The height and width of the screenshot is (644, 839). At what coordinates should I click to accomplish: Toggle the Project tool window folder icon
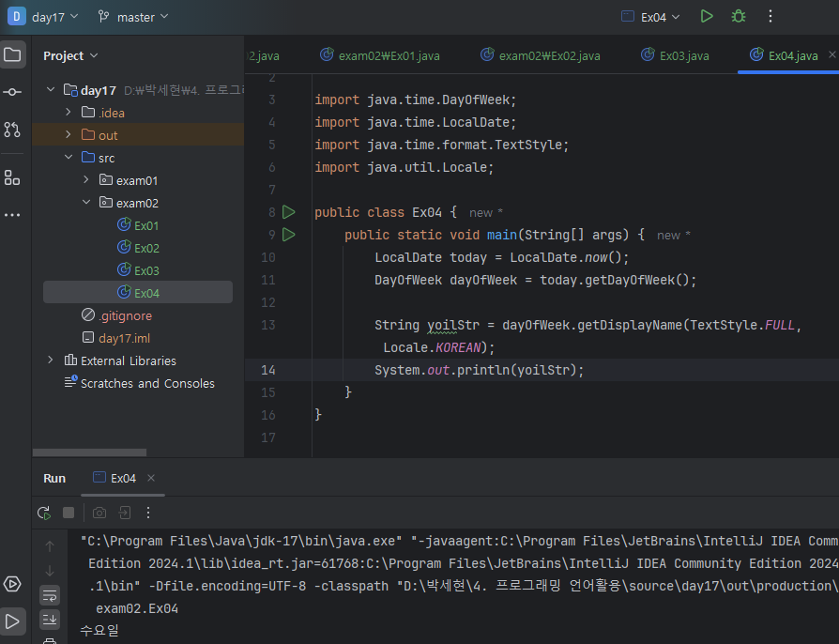click(12, 54)
